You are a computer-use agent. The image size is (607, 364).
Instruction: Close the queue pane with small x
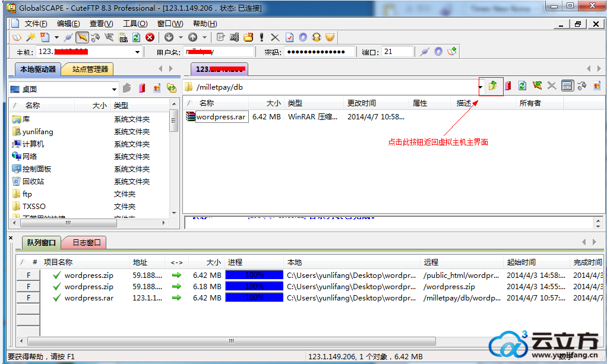point(11,238)
